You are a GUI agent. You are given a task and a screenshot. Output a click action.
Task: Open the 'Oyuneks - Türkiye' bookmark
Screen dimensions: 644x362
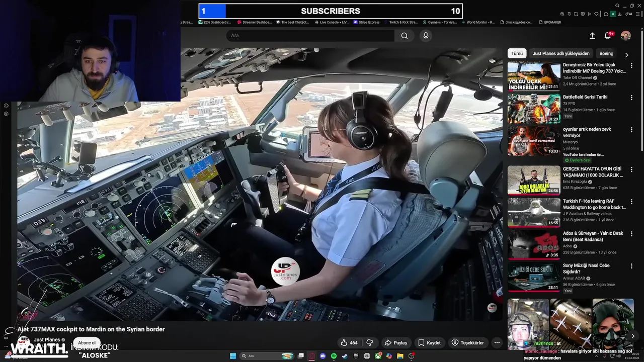coord(439,22)
